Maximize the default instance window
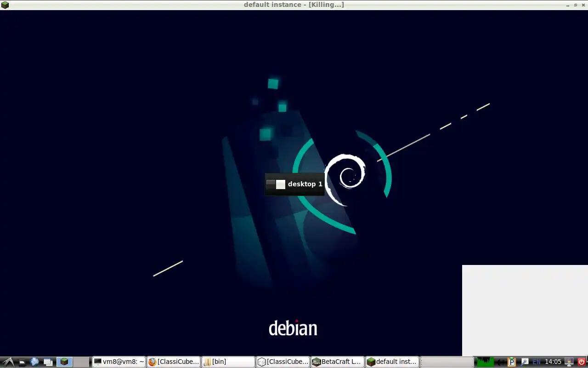 pos(576,5)
